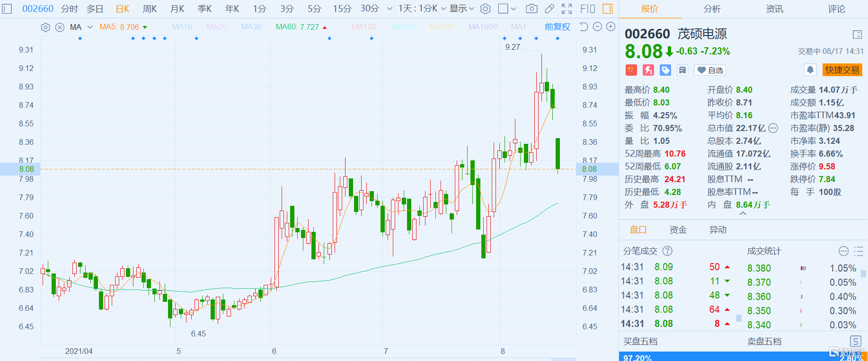Switch to the 周K weekly chart
This screenshot has height=361, width=868.
point(150,9)
